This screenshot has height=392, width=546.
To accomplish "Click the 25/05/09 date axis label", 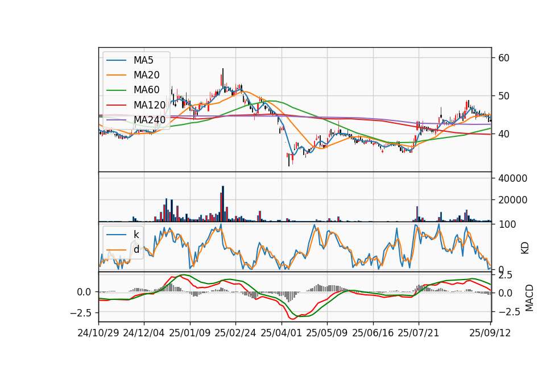I will 326,333.
